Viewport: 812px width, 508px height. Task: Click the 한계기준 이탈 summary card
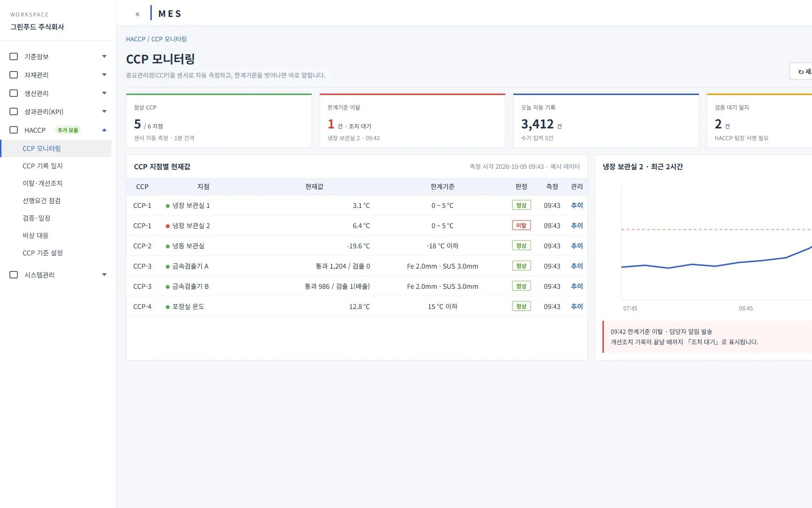[413, 120]
